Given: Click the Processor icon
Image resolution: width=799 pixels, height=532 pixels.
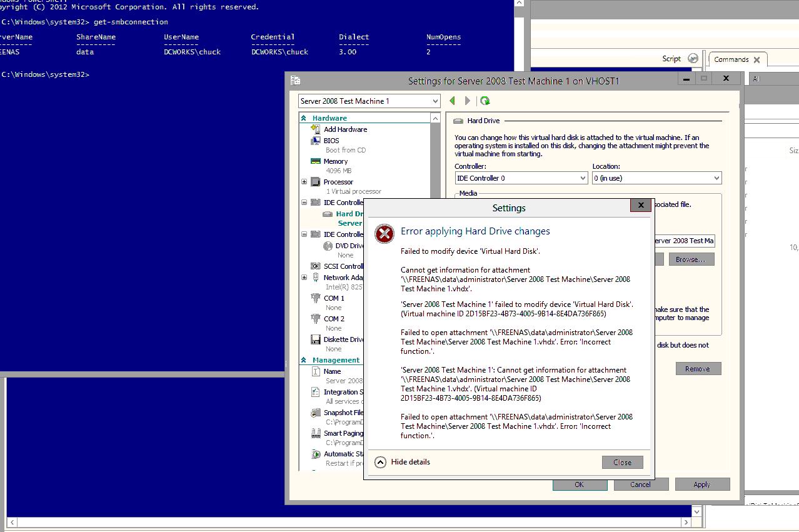Looking at the screenshot, I should click(x=316, y=182).
